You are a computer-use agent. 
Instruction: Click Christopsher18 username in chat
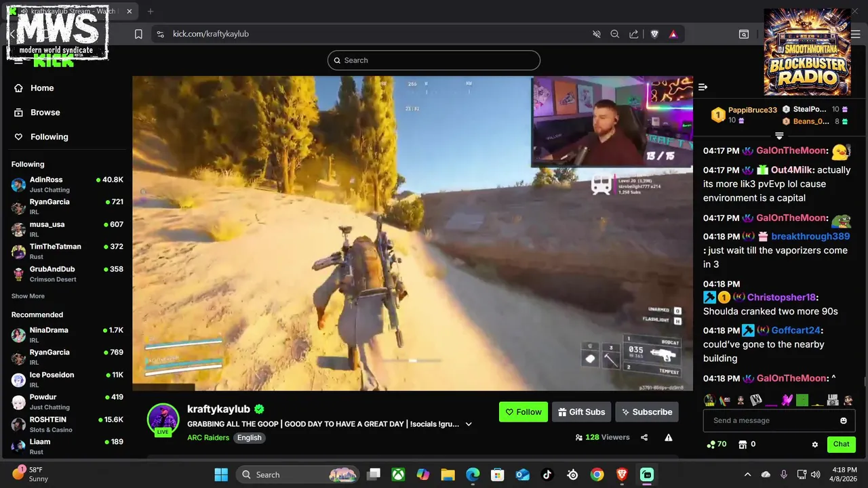782,298
